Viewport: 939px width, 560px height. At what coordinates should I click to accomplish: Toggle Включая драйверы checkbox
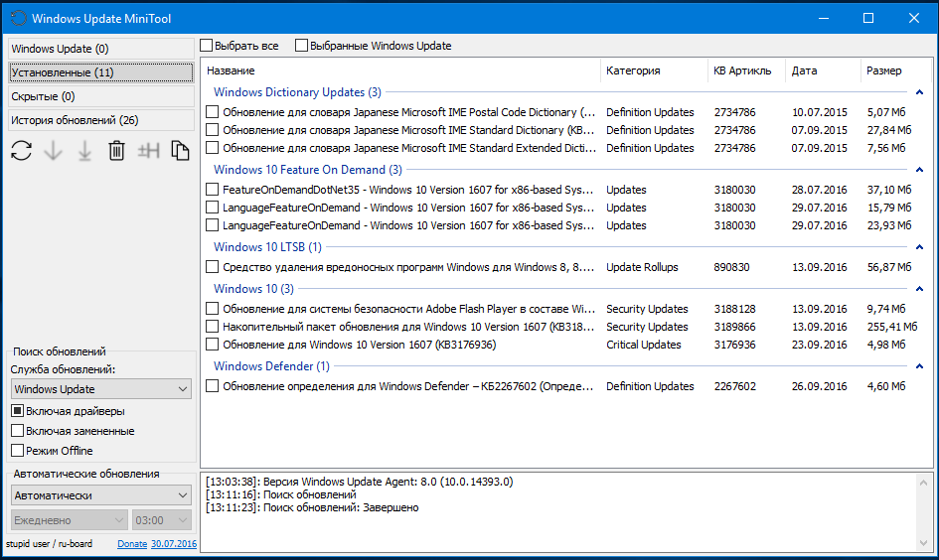pos(17,411)
